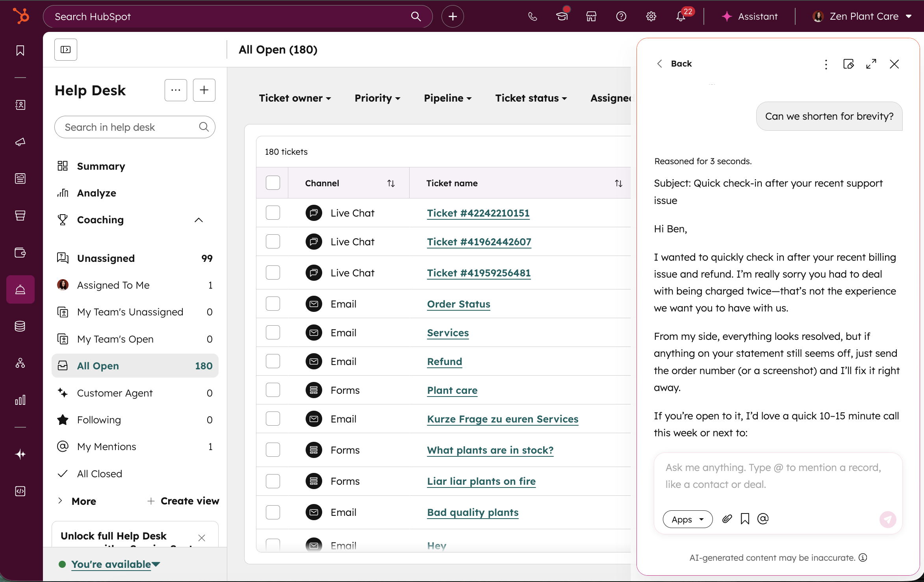The width and height of the screenshot is (924, 582).
Task: Click the @ mention icon in Assistant input
Action: tap(763, 519)
